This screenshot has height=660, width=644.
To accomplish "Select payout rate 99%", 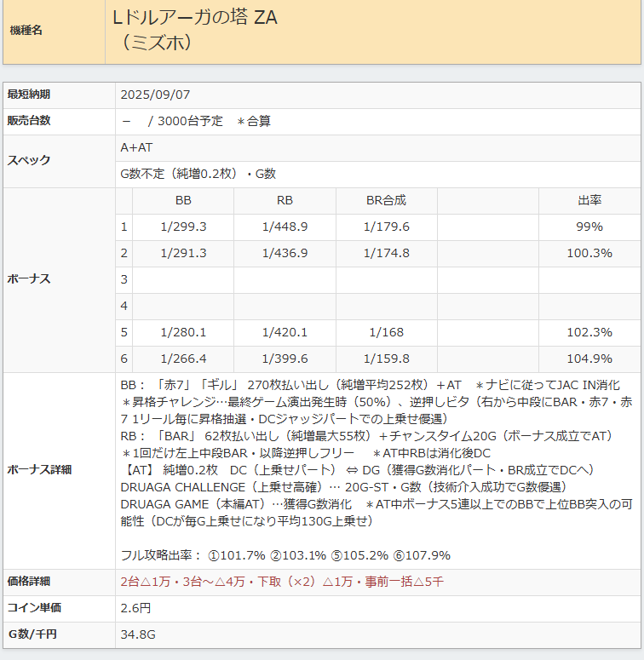I will (x=589, y=227).
